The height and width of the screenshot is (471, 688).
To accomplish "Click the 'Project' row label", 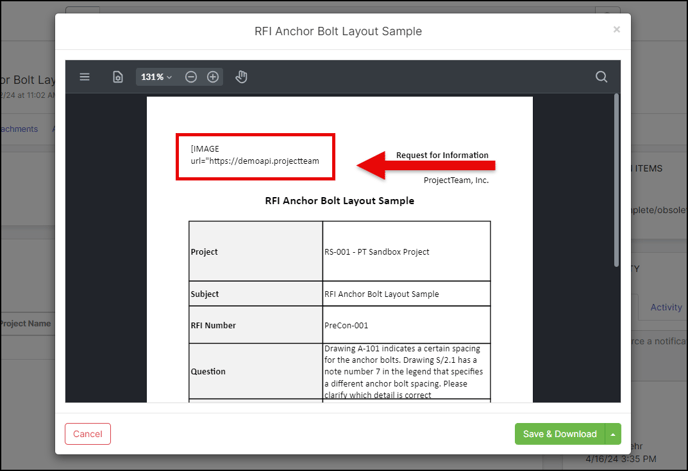I will tap(204, 252).
